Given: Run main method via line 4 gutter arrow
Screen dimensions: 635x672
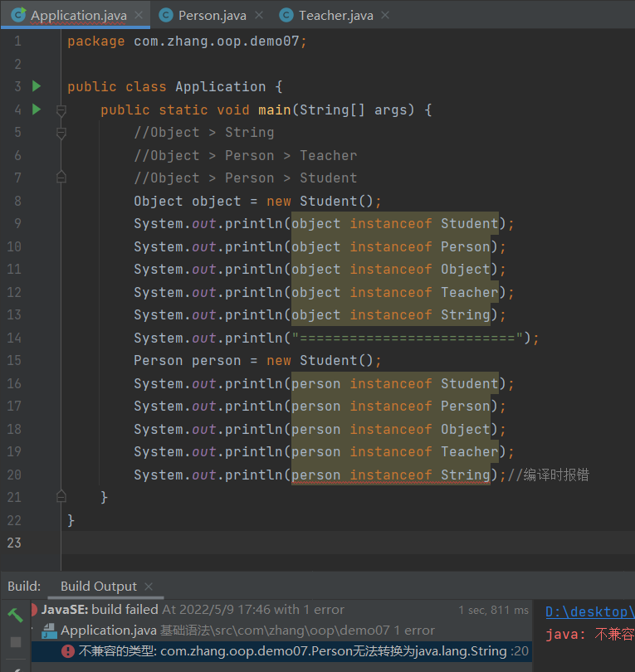Looking at the screenshot, I should (37, 110).
